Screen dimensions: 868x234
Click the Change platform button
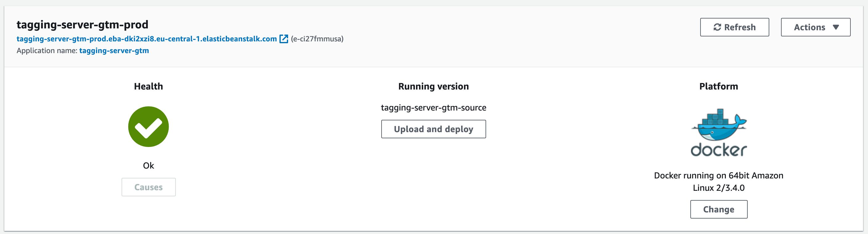point(719,209)
